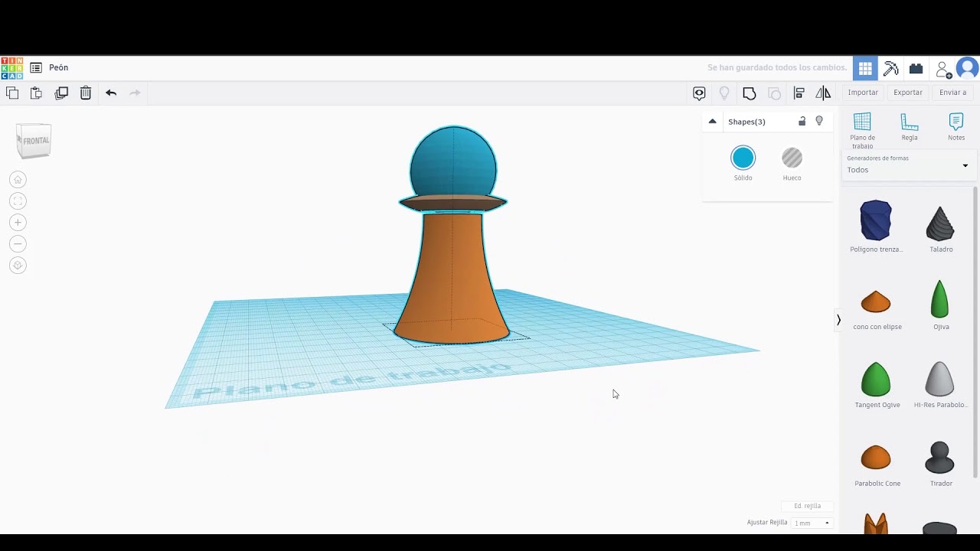
Task: Redo the undone action
Action: point(135,93)
